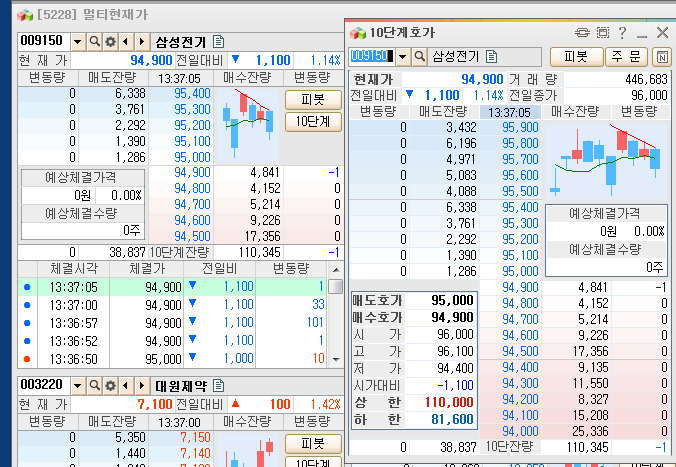676x467 pixels.
Task: Select bid price 94,000 in 10단계호가
Action: coord(520,431)
